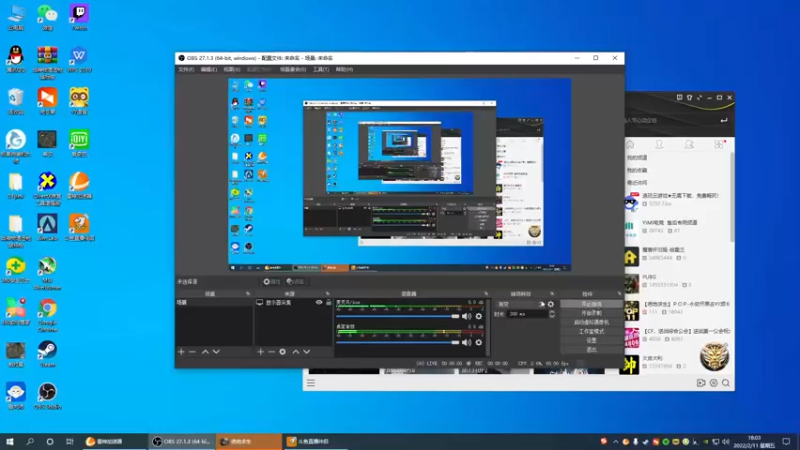The width and height of the screenshot is (800, 450).
Task: Open hamburger menu at chat app bottom left
Action: coord(311,383)
